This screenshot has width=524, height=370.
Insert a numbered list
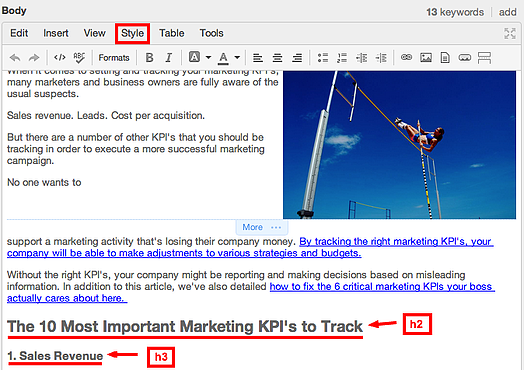click(x=342, y=58)
